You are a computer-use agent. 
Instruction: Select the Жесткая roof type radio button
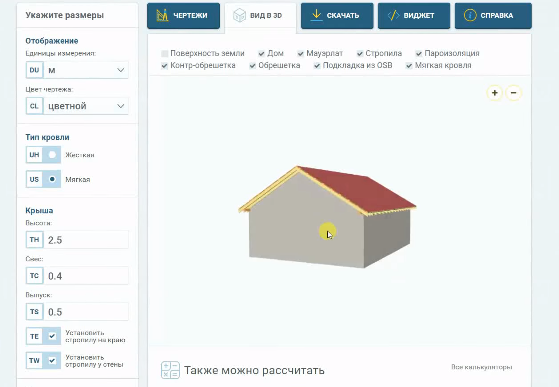click(x=52, y=155)
